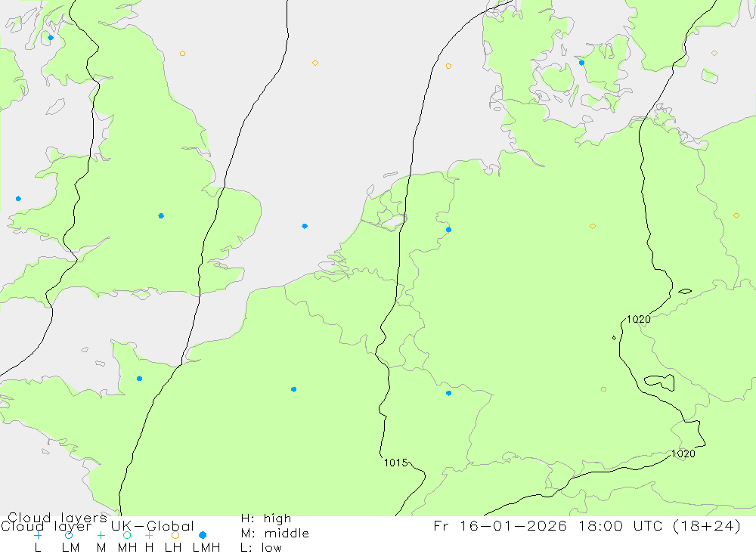The image size is (756, 554).
Task: Click the orange plus H legend symbol
Action: coord(149,535)
